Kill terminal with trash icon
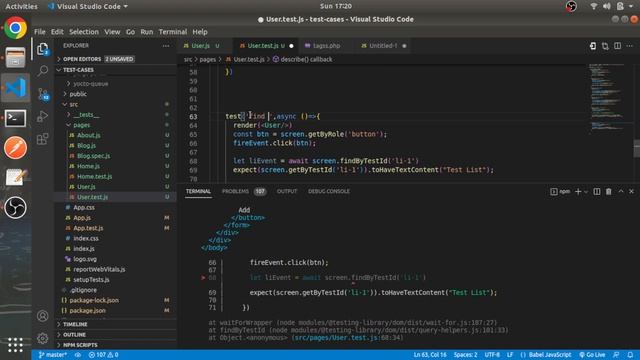Screen dimensions: 640x360 tap(609, 191)
